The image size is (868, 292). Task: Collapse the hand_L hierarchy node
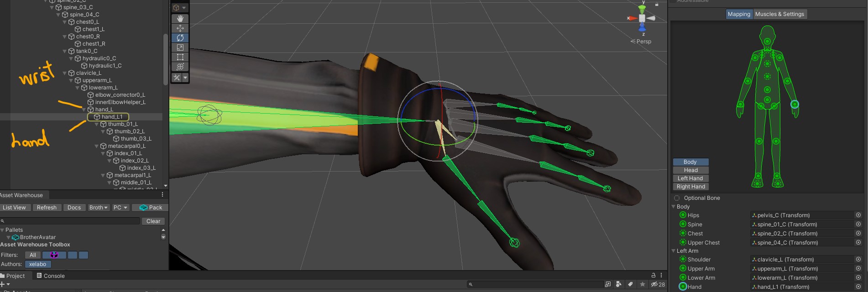point(84,109)
